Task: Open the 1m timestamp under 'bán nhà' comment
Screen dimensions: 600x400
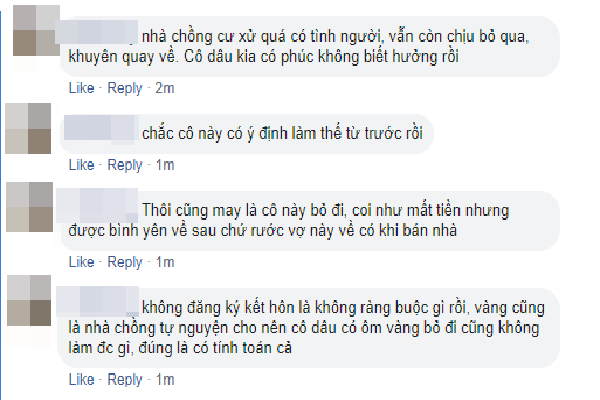Action: pos(165,263)
